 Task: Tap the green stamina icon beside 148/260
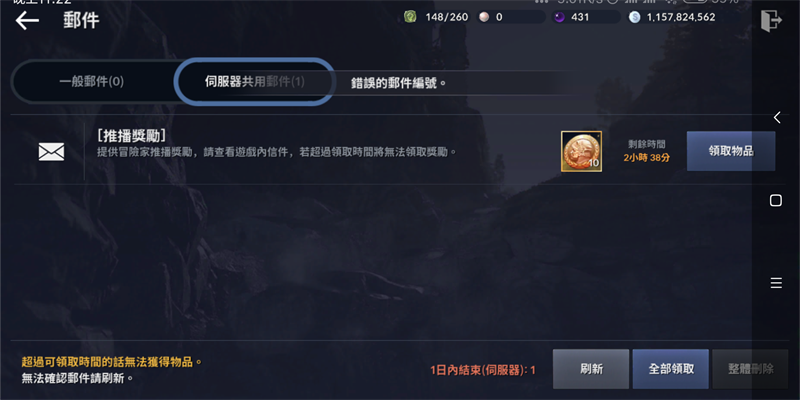410,17
